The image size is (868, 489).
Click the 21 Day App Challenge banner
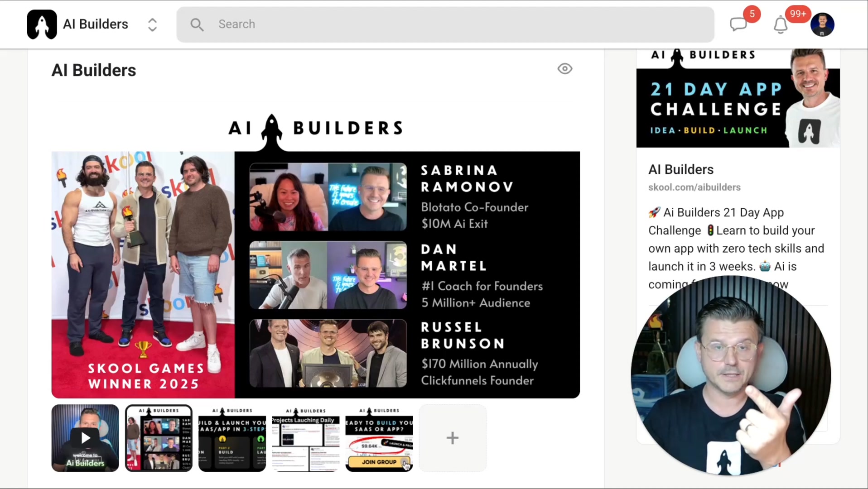pos(738,98)
